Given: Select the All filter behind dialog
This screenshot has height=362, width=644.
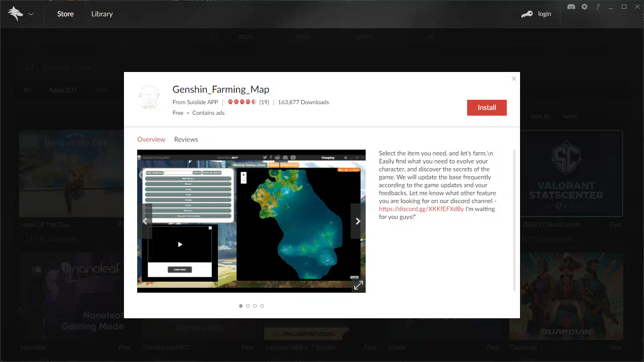Looking at the screenshot, I should (27, 90).
